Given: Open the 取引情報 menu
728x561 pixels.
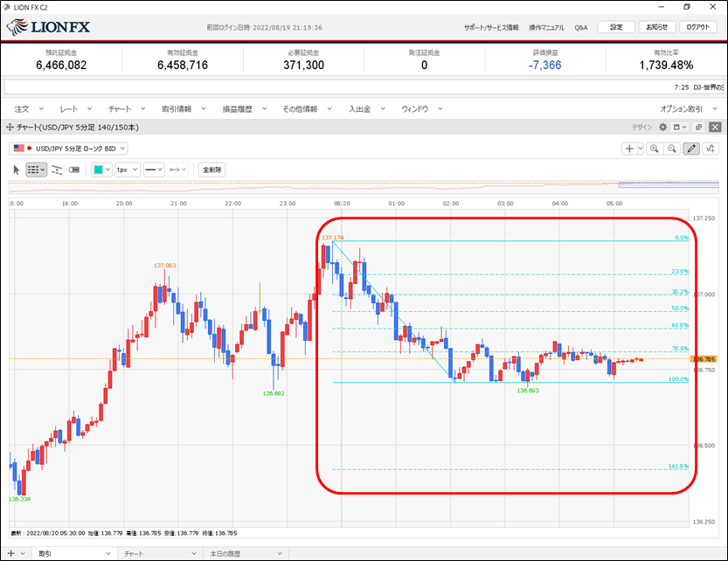Looking at the screenshot, I should click(x=184, y=109).
